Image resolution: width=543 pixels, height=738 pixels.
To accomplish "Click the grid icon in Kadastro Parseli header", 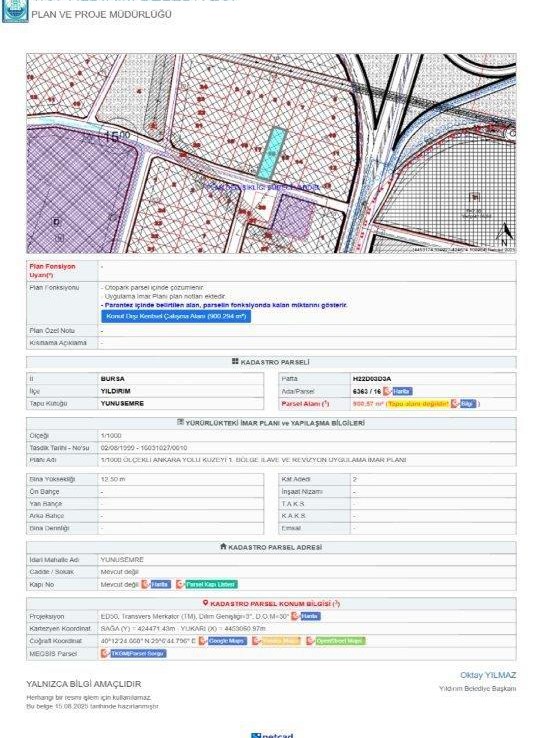I will pyautogui.click(x=235, y=361).
